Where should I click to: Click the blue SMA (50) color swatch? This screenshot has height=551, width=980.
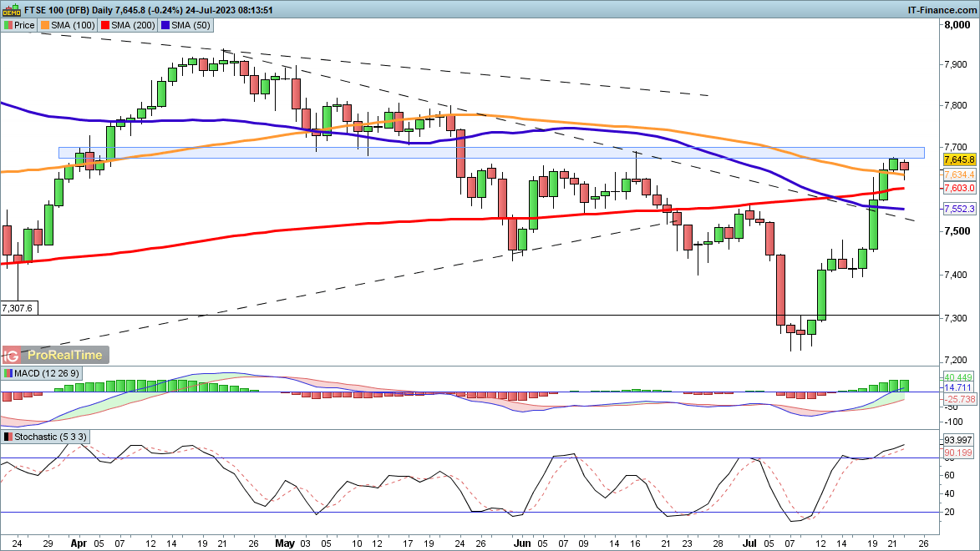(165, 25)
